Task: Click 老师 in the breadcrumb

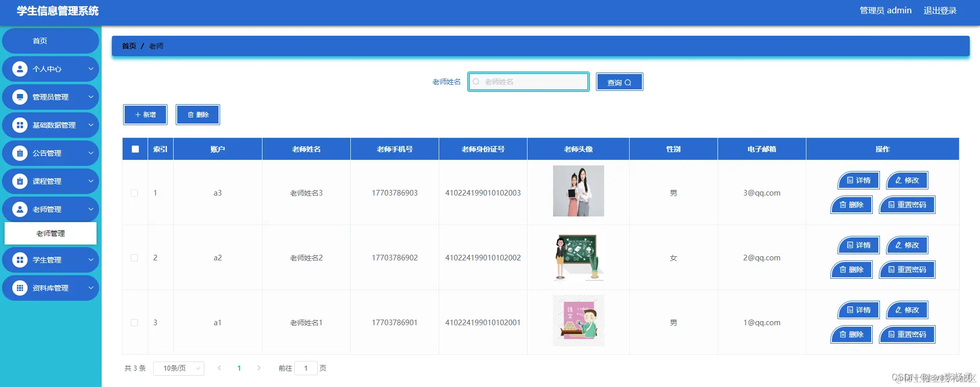Action: tap(156, 46)
